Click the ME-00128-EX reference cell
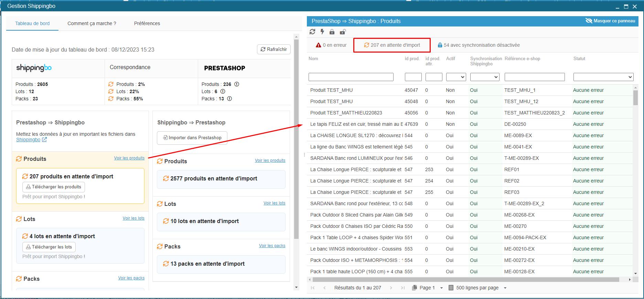The height and width of the screenshot is (299, 644). coord(519,272)
